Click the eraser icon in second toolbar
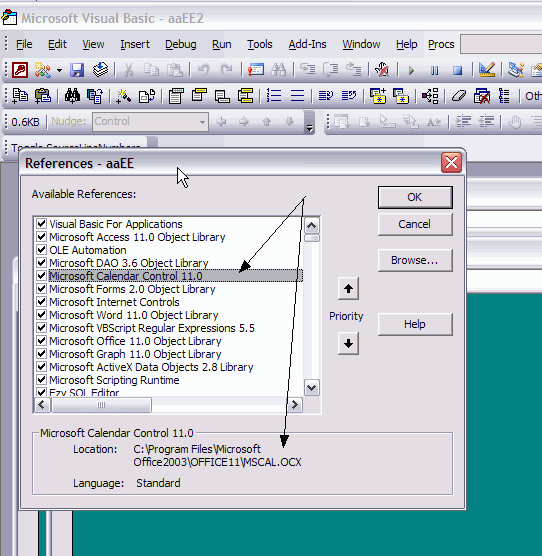 point(459,96)
